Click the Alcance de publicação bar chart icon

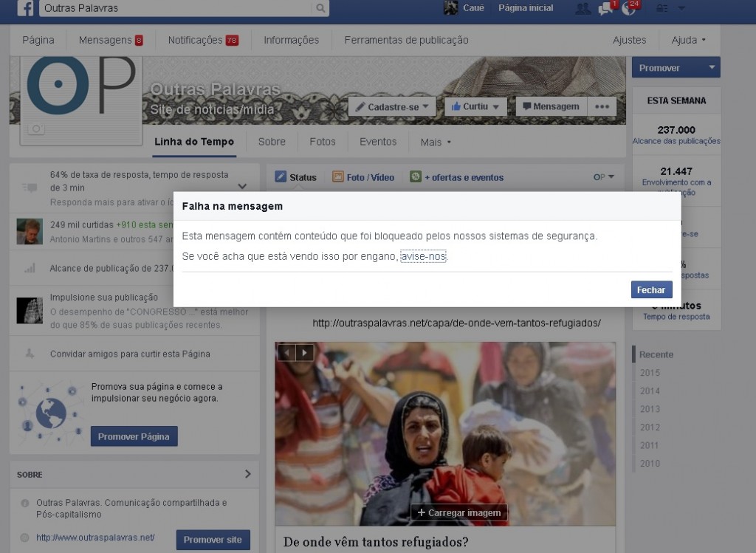(30, 268)
